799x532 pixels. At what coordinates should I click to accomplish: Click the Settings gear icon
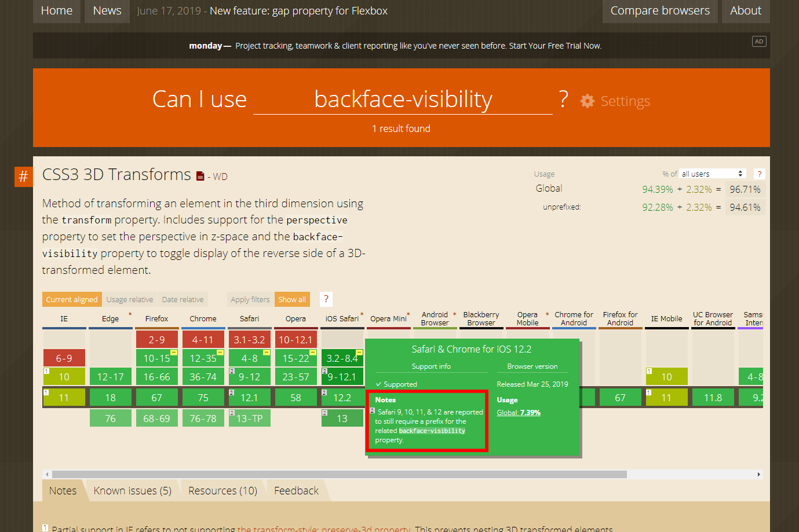click(x=588, y=101)
